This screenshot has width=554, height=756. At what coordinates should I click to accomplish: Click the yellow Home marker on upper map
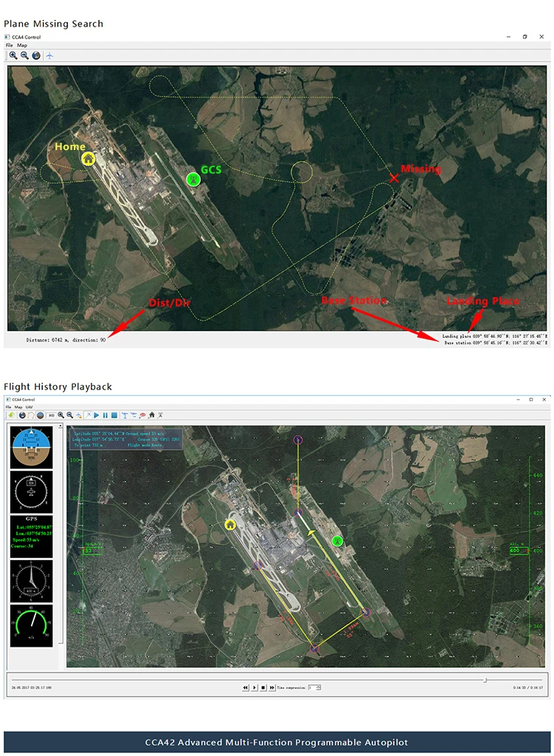[x=88, y=159]
